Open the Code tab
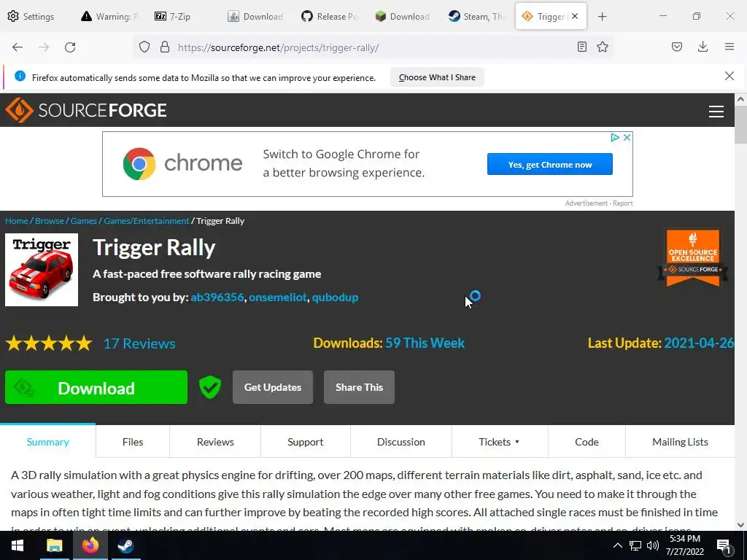Image resolution: width=747 pixels, height=560 pixels. (x=587, y=442)
